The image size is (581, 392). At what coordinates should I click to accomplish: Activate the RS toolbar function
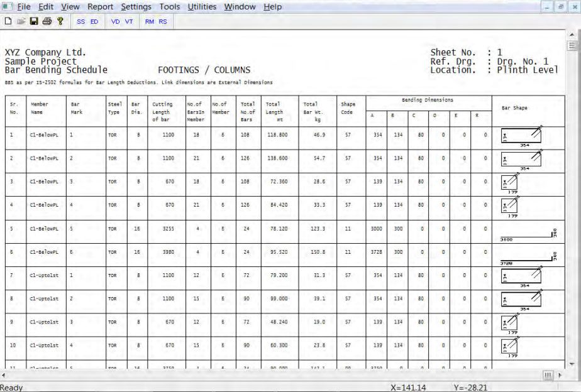click(163, 21)
